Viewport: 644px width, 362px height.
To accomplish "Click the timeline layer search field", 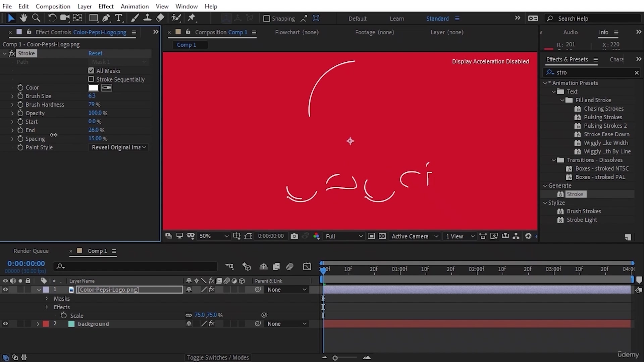I will [x=136, y=266].
